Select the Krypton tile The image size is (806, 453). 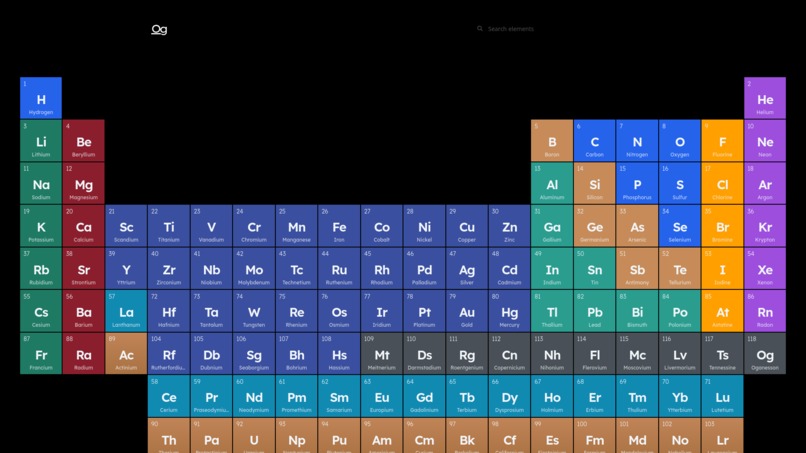pos(765,226)
